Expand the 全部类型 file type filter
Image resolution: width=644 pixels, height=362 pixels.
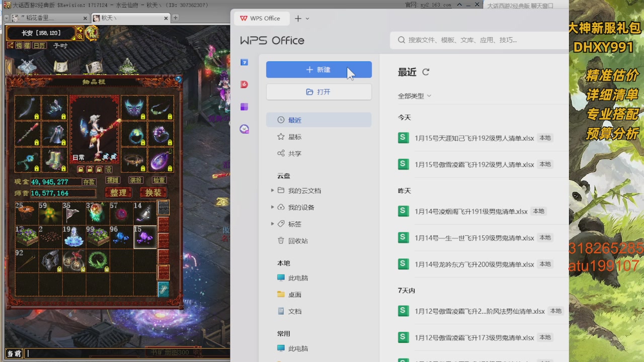pyautogui.click(x=415, y=96)
